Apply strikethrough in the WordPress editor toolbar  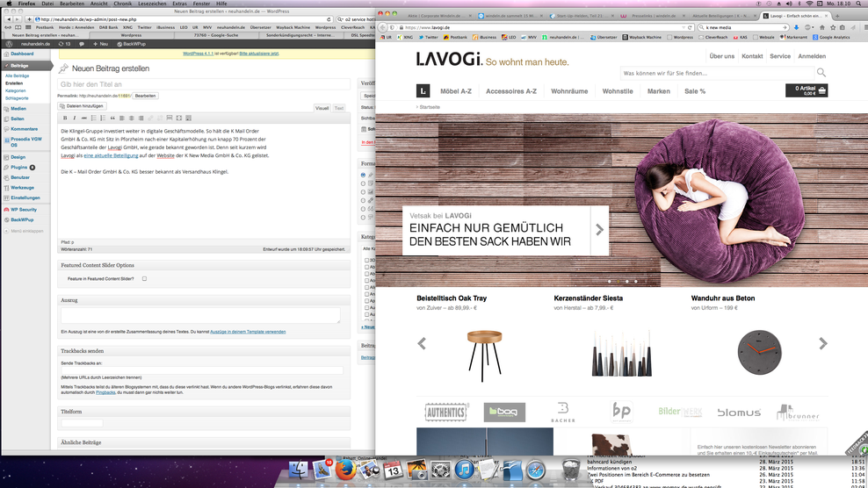click(83, 118)
